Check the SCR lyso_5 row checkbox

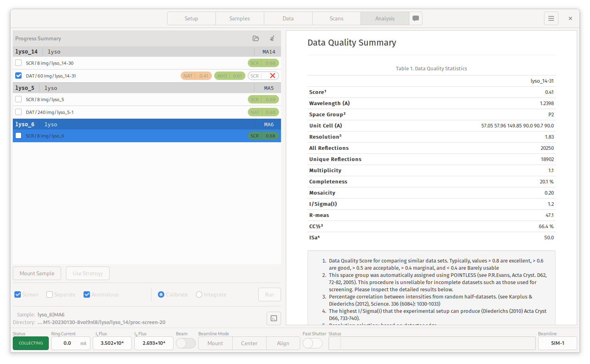pyautogui.click(x=18, y=99)
